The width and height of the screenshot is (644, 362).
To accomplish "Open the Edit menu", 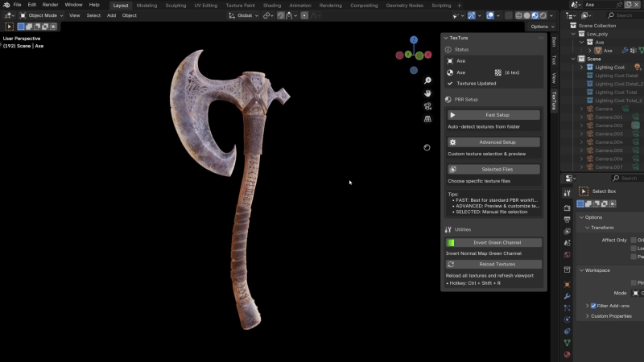I will point(31,5).
